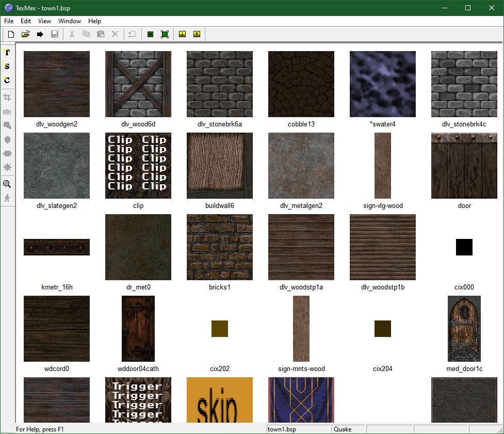Click the New file icon in toolbar
This screenshot has height=434, width=504.
11,35
